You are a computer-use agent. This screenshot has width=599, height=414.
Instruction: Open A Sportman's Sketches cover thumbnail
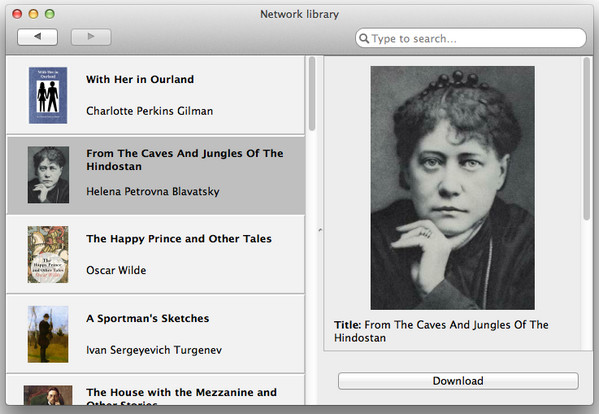(x=48, y=334)
